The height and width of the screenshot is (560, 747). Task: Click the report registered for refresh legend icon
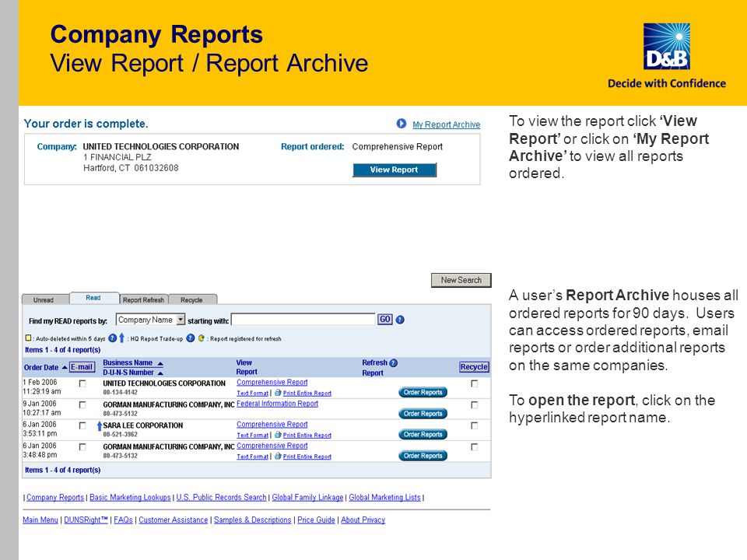pos(201,338)
